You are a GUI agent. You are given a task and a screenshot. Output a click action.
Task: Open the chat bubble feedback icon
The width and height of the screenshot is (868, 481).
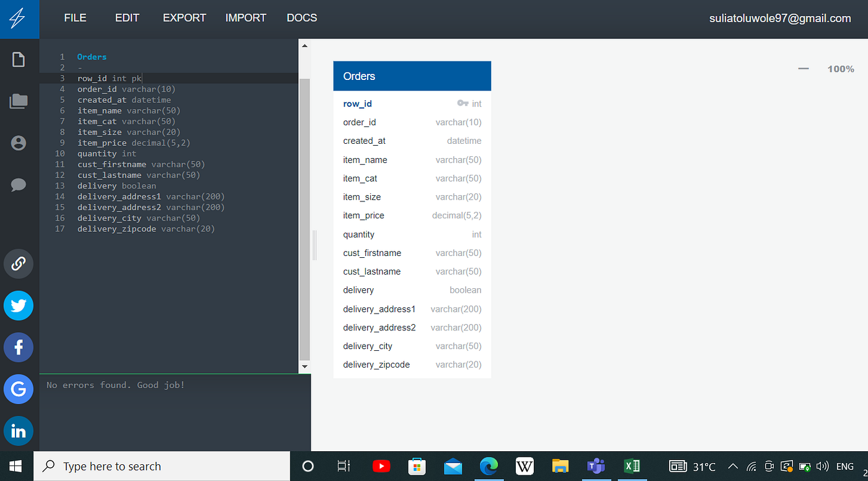[19, 185]
